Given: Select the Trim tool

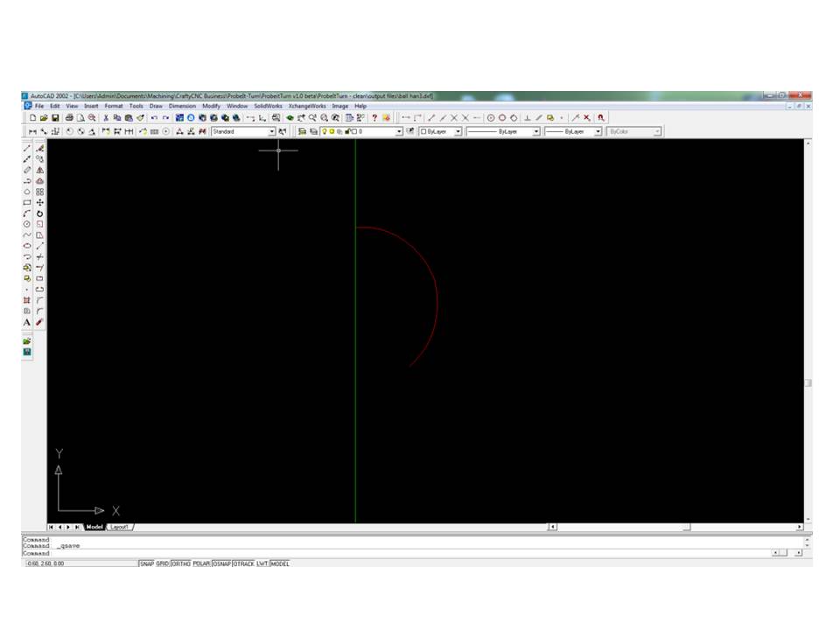Looking at the screenshot, I should pyautogui.click(x=39, y=257).
